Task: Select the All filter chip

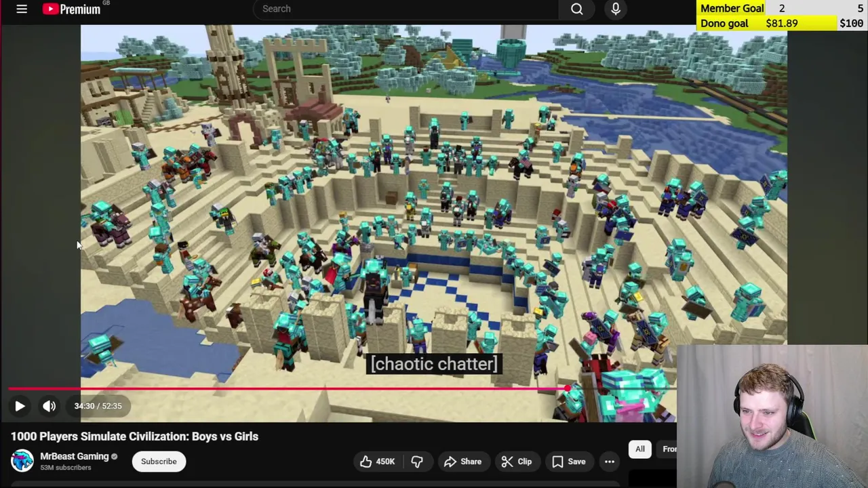Action: coord(640,449)
